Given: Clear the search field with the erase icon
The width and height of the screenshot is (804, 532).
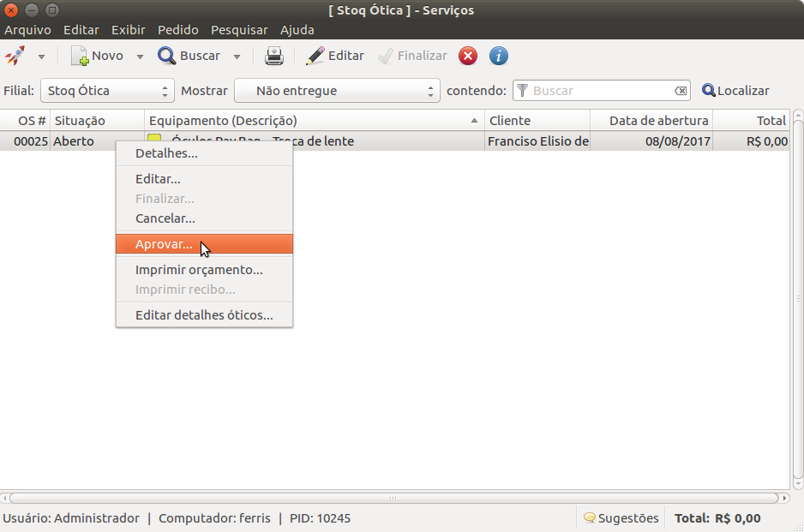Looking at the screenshot, I should coord(681,91).
